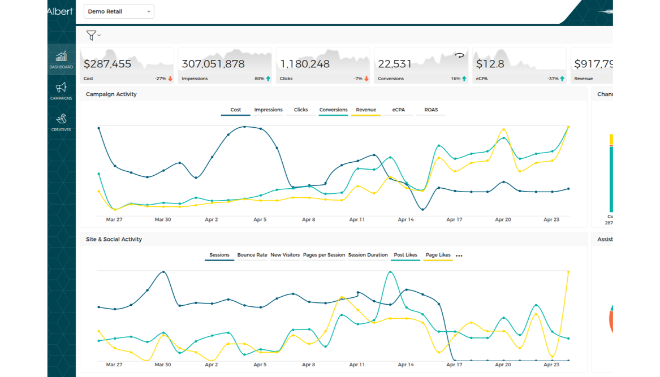Toggle the Cost series in Campaign Activity
The image size is (660, 377).
[x=235, y=110]
